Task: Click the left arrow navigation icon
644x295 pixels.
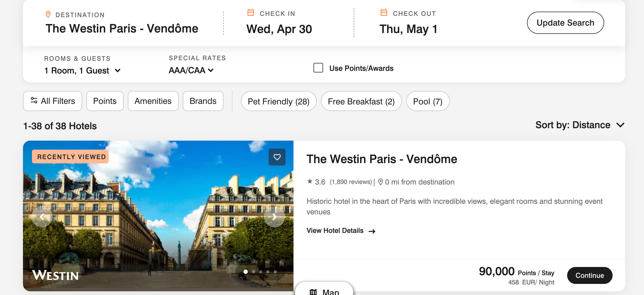Action: tap(41, 216)
